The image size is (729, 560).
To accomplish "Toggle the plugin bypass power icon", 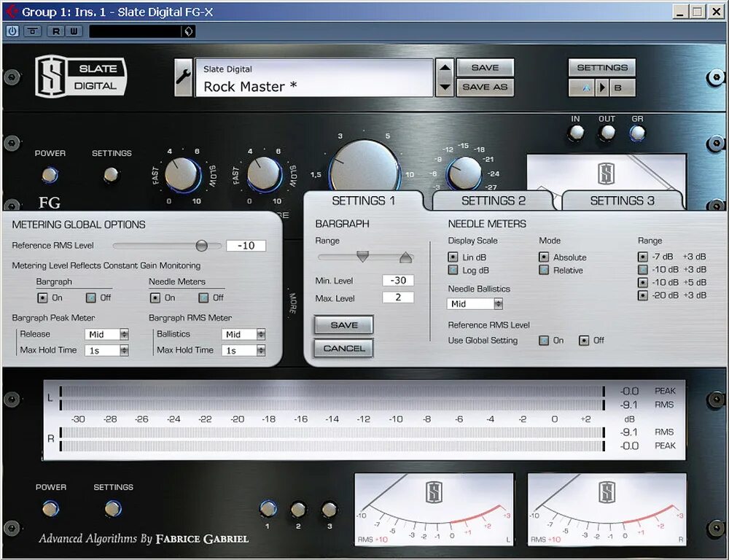I will pos(12,31).
